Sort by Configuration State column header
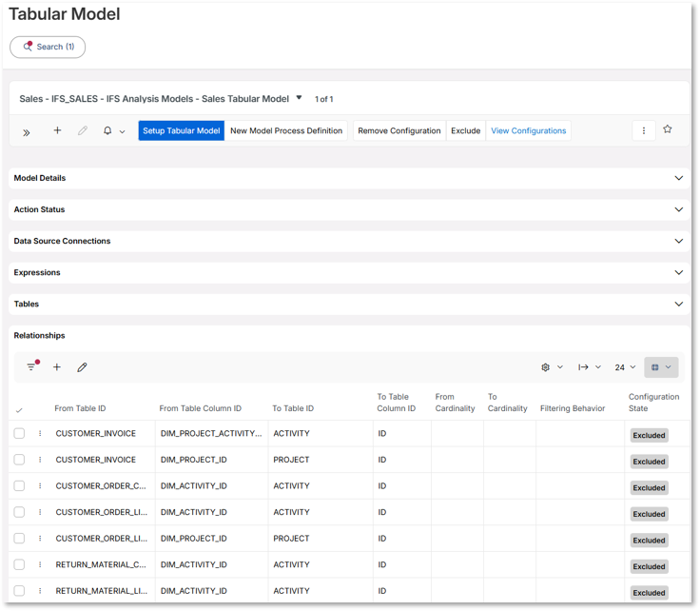Image resolution: width=700 pixels, height=611 pixels. 653,403
